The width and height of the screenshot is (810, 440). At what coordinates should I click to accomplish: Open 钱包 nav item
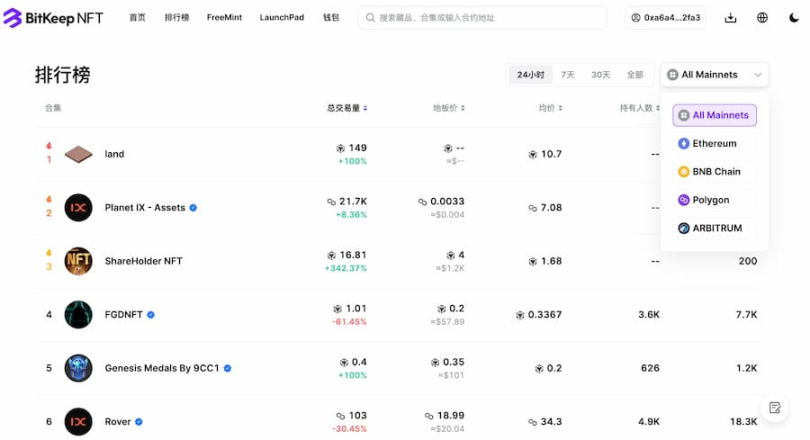[331, 18]
